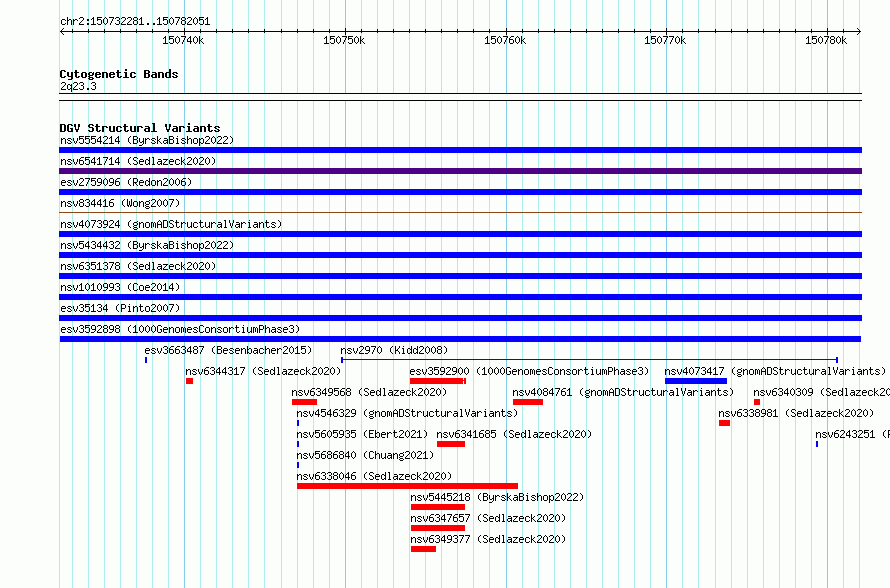Click the red bar under nsv6347657
This screenshot has width=890, height=588.
point(438,528)
